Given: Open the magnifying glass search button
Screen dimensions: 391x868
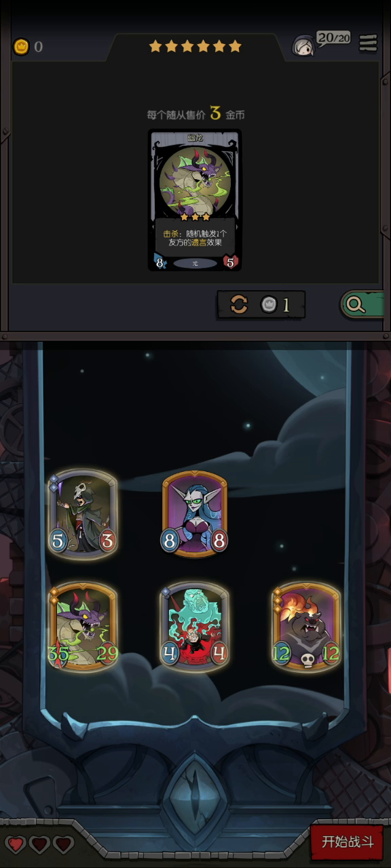Looking at the screenshot, I should (355, 305).
